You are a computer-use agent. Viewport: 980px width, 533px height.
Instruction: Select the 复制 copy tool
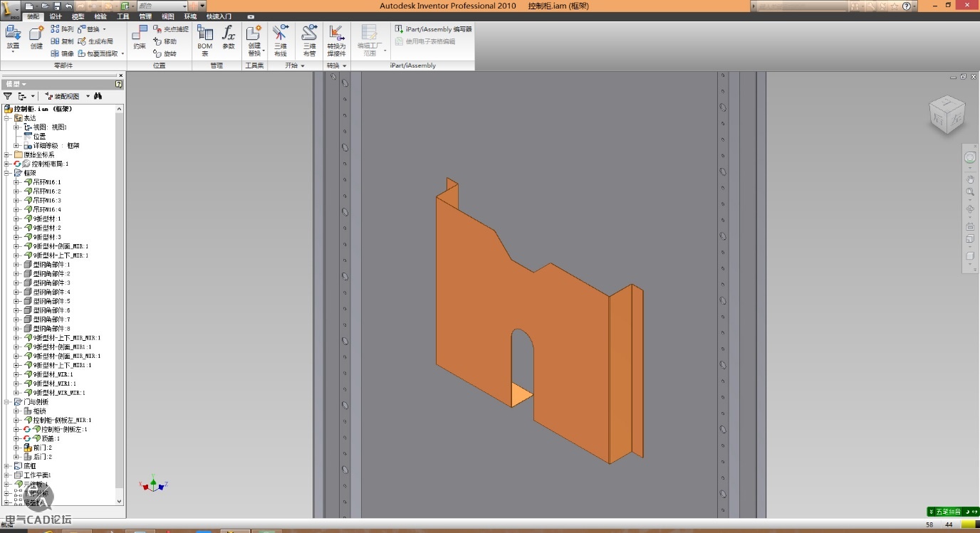point(62,41)
